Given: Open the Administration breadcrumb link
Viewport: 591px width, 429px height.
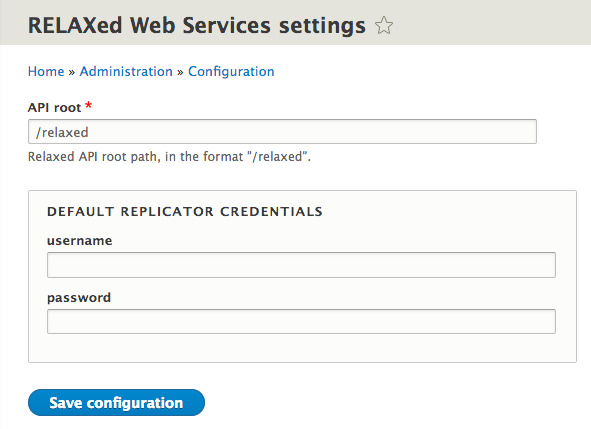Looking at the screenshot, I should 126,72.
